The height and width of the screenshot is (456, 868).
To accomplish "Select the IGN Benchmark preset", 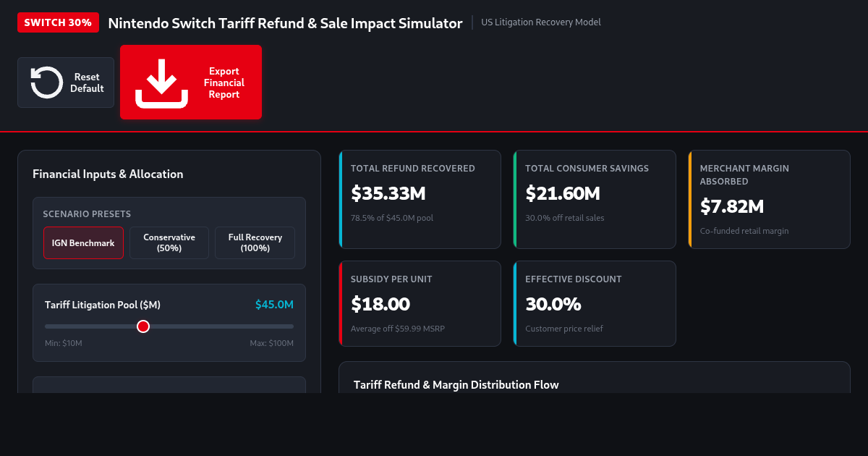I will 83,243.
